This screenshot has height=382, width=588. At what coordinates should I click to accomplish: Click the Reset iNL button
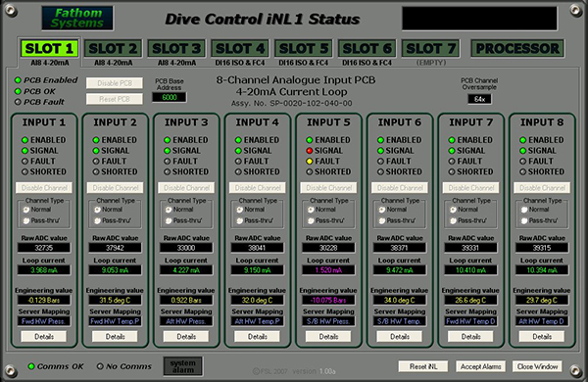point(423,366)
